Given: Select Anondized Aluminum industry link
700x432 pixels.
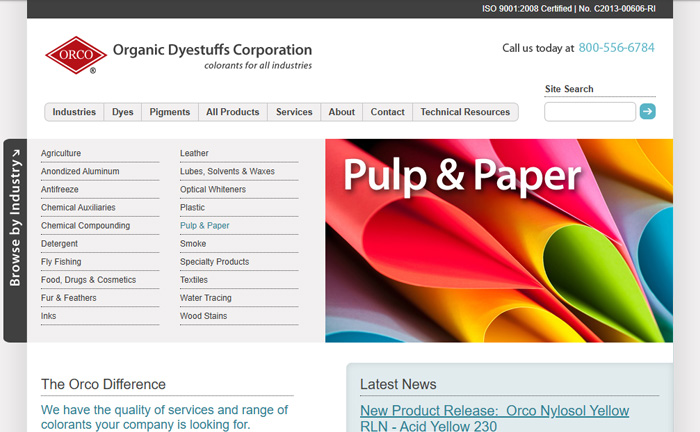Looking at the screenshot, I should 80,171.
